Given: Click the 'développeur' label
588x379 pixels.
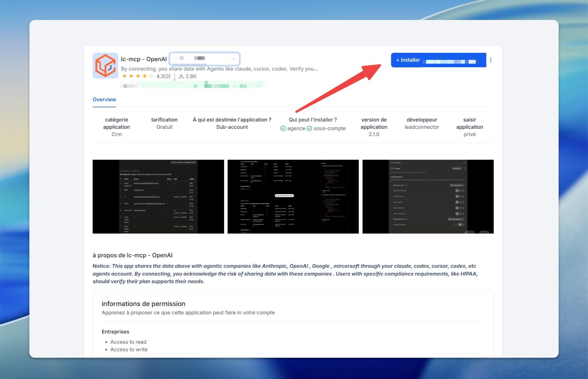Looking at the screenshot, I should 422,120.
